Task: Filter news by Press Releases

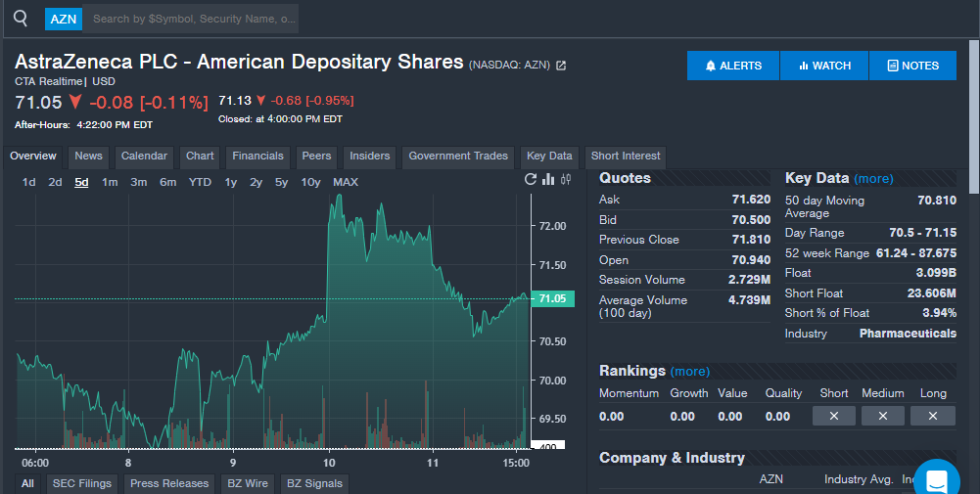Action: tap(169, 483)
